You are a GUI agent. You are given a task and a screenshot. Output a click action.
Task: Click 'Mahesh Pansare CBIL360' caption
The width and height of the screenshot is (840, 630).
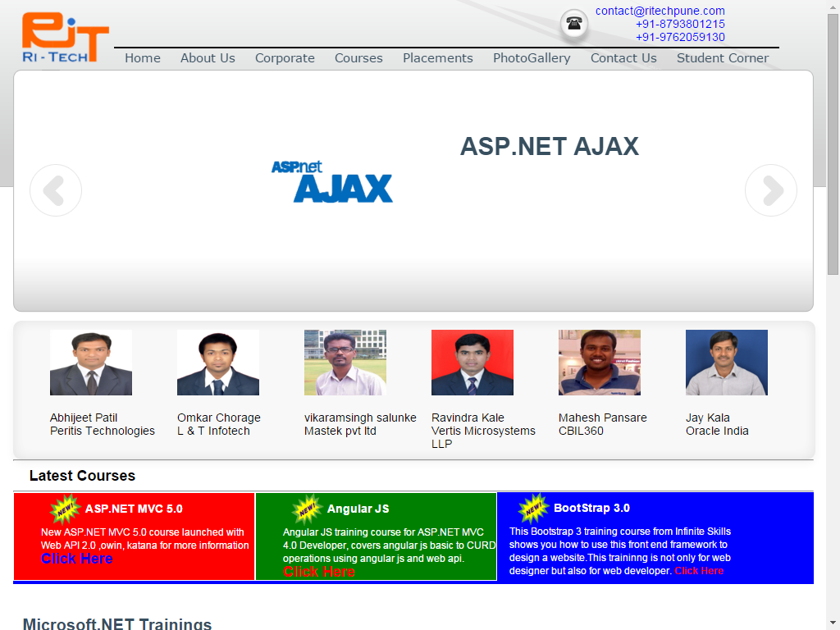pos(603,424)
